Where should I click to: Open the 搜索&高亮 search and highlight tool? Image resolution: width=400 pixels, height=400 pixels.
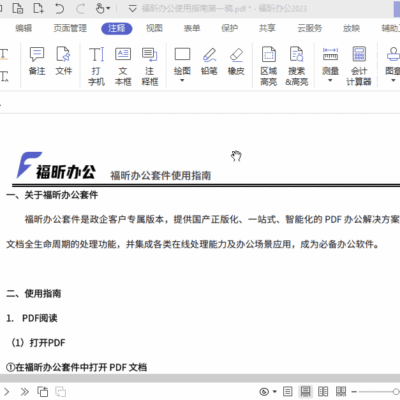[x=297, y=66]
